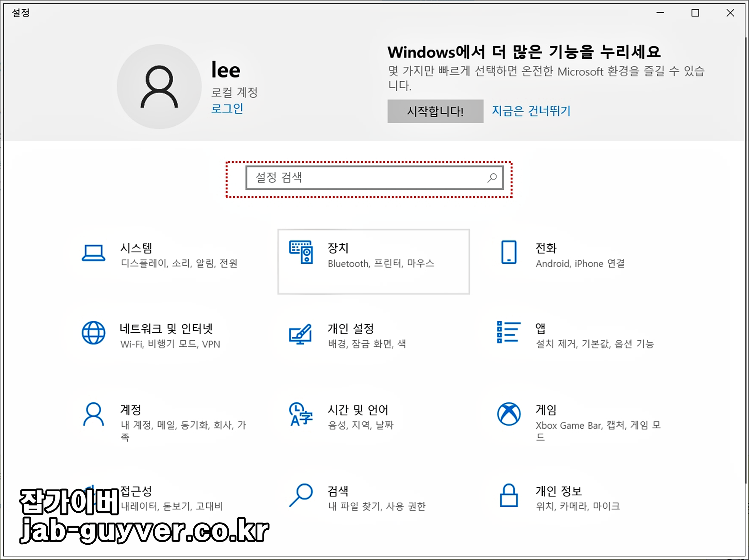The height and width of the screenshot is (560, 749).
Task: Open the 접근성 settings category
Action: click(136, 491)
